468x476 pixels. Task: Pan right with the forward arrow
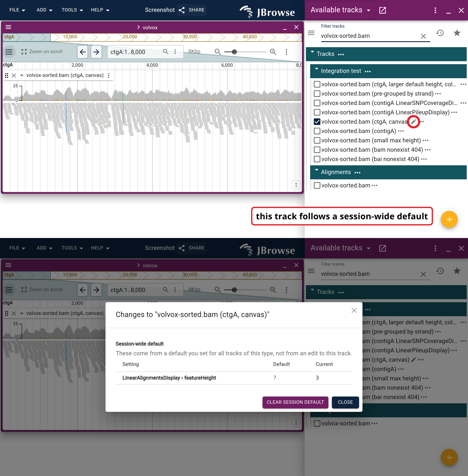point(96,52)
